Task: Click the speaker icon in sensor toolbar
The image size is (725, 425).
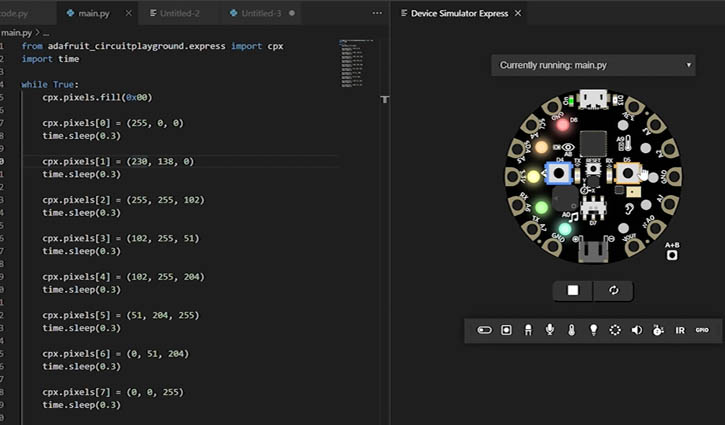Action: [637, 330]
